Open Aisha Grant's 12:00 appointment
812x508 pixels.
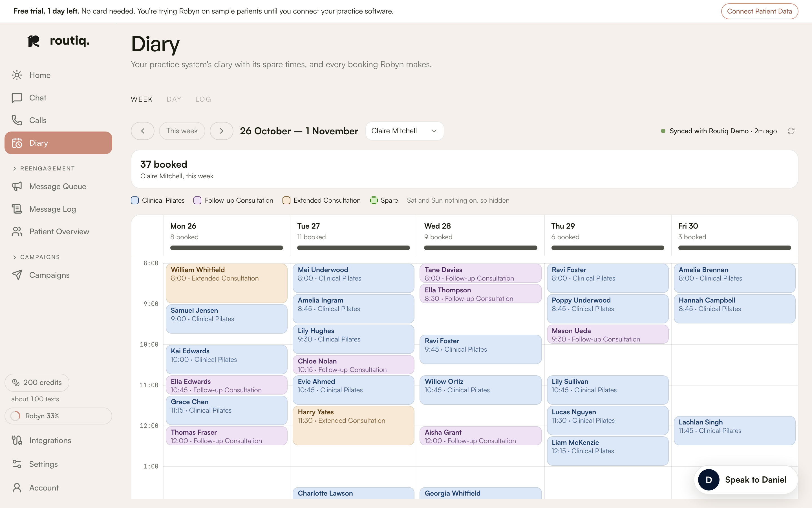click(480, 436)
